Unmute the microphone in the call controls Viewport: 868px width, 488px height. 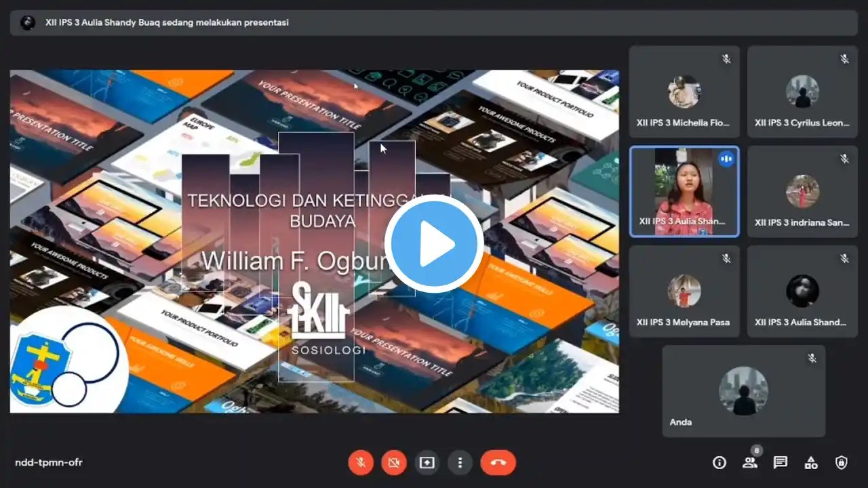[x=361, y=463]
